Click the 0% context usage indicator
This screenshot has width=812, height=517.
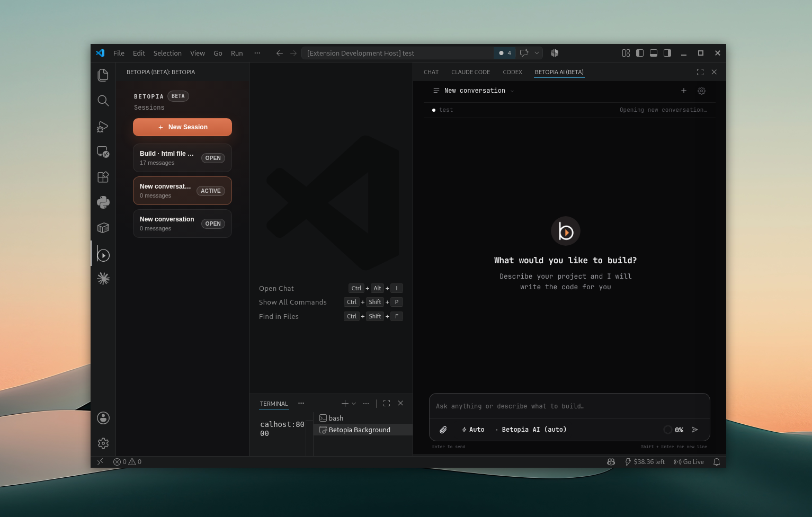[673, 430]
